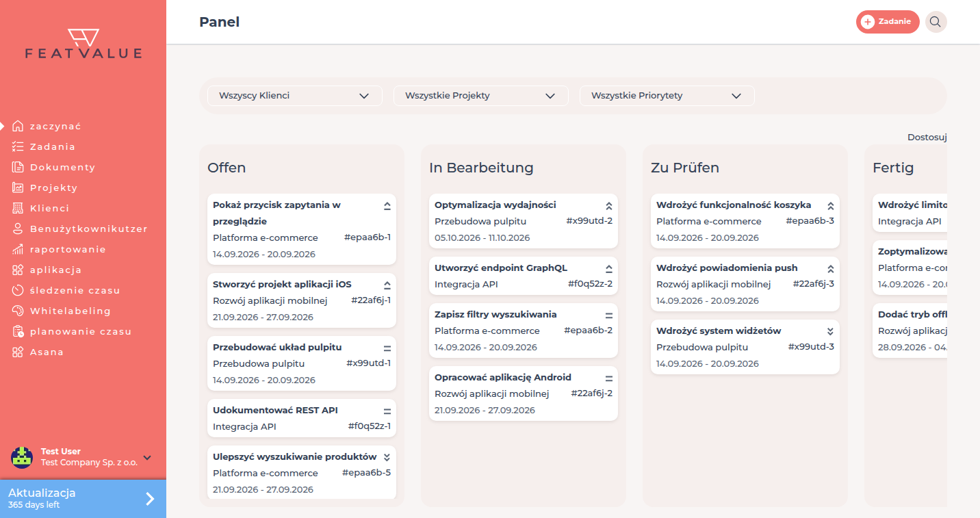This screenshot has width=980, height=518.
Task: Add a new Zadanie with the button
Action: click(x=888, y=22)
